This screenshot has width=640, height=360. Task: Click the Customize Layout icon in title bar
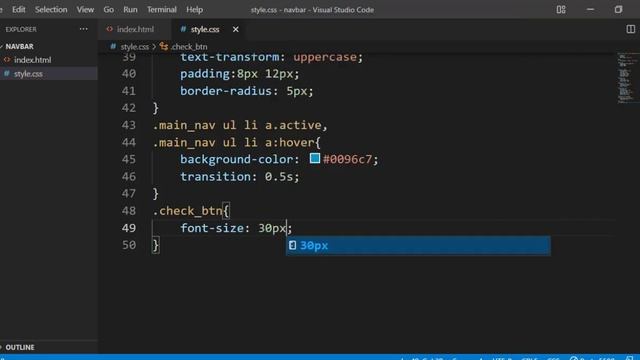(561, 9)
